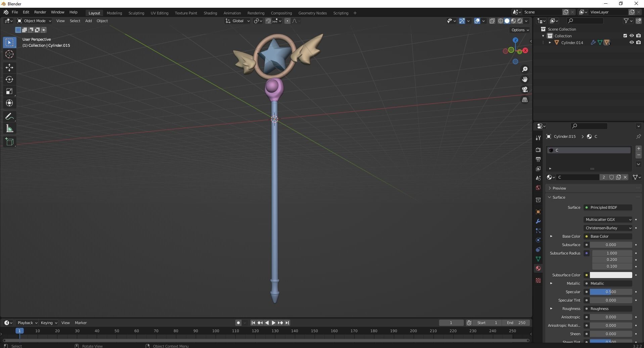Click the Roughness linked node button
This screenshot has width=644, height=348.
coord(608,309)
